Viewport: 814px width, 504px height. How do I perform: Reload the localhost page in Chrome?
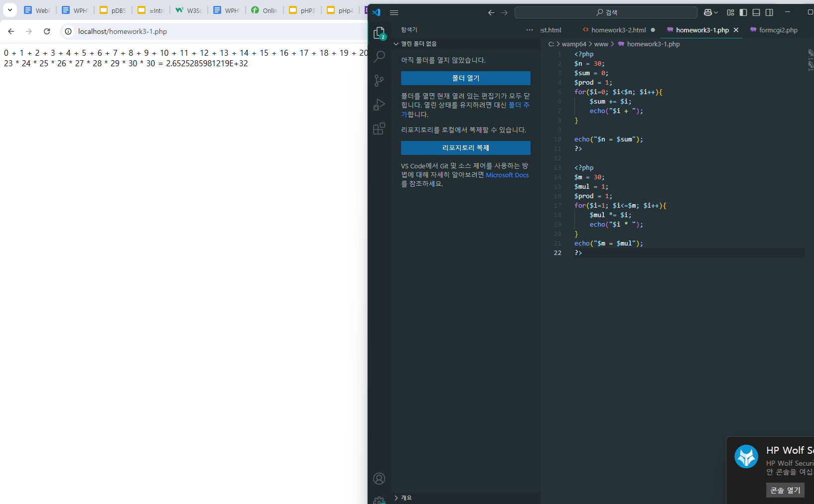(x=47, y=31)
